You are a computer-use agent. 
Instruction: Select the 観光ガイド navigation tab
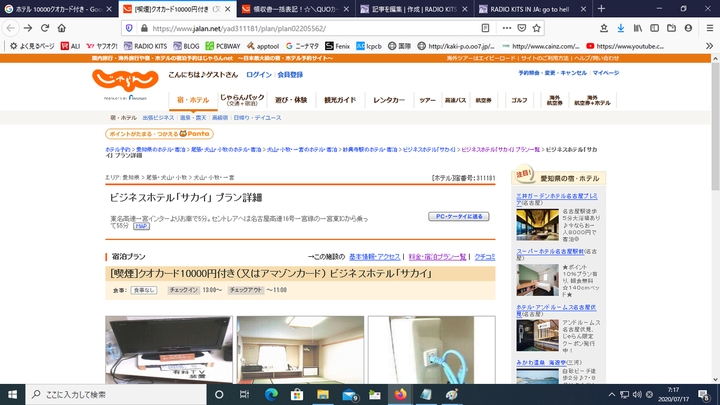[x=340, y=100]
